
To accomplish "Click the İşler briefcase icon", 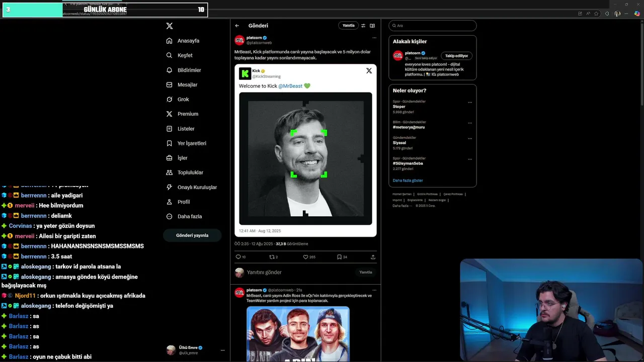I will 170,158.
